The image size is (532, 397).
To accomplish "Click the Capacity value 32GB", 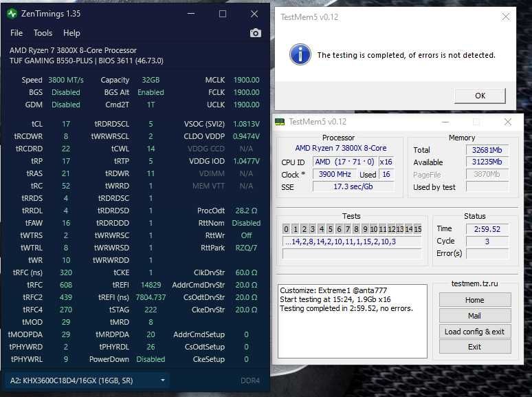I will click(x=151, y=80).
